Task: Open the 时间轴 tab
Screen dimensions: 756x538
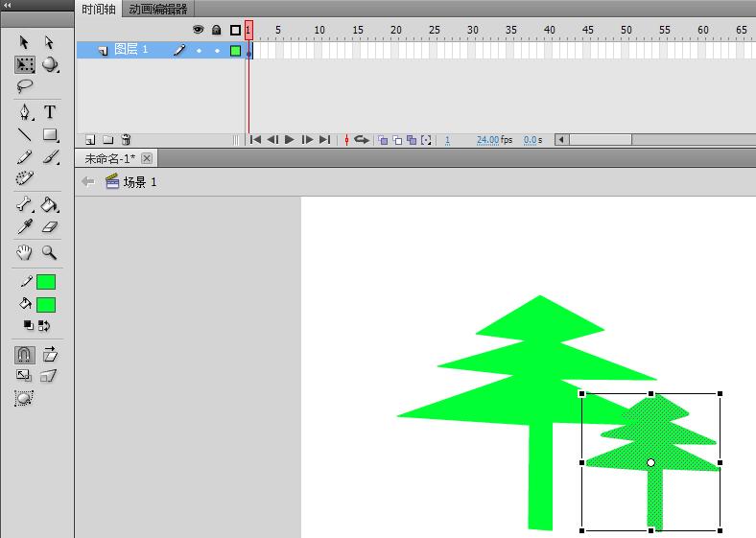Action: (99, 9)
